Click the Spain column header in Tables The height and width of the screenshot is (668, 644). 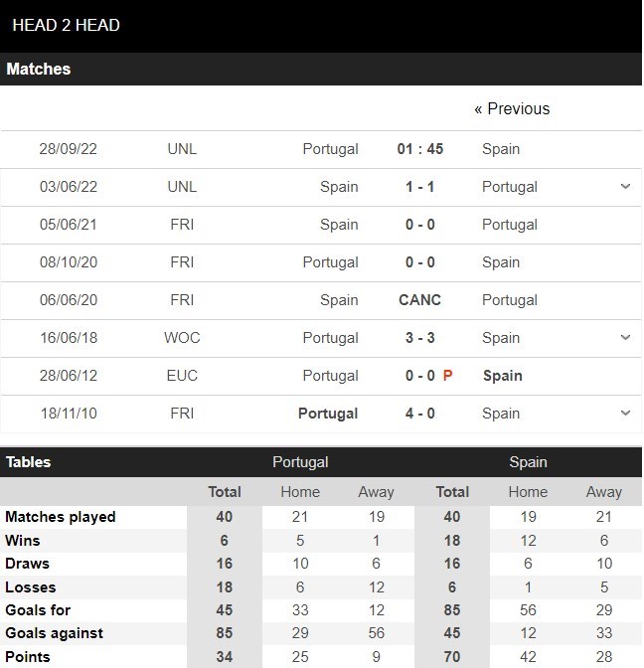(528, 462)
